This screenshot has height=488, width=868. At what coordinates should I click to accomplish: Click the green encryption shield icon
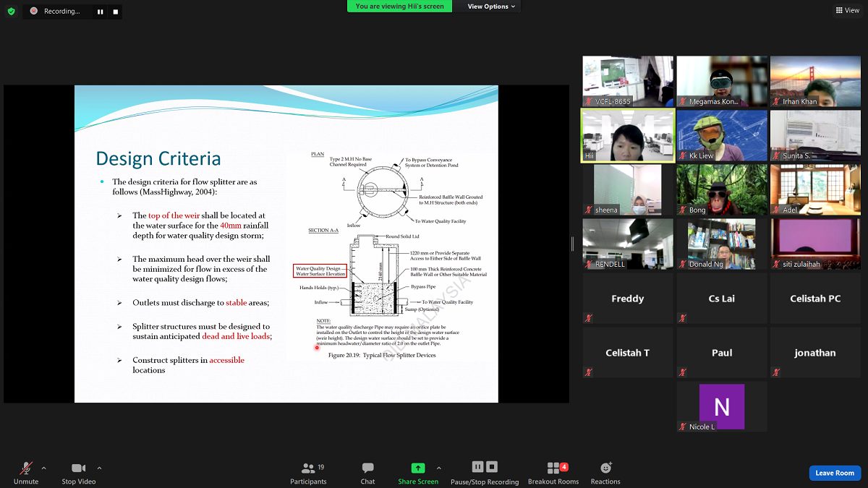pos(11,11)
